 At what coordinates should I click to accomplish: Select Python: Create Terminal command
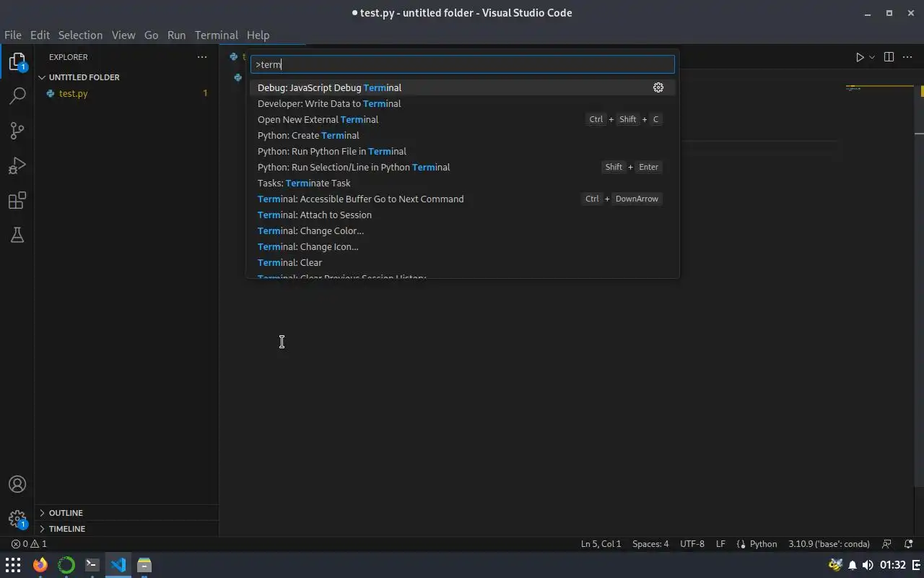coord(462,135)
